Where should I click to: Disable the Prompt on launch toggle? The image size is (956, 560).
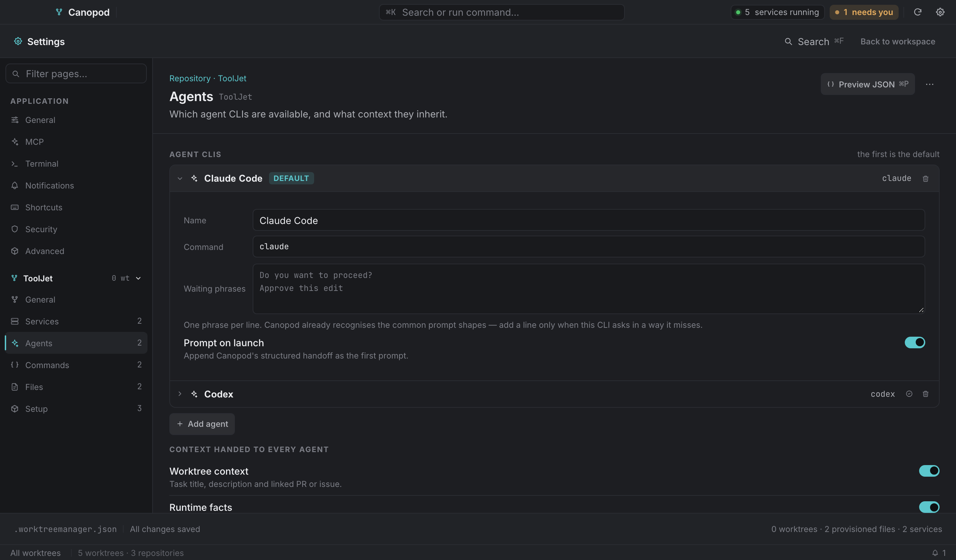915,342
